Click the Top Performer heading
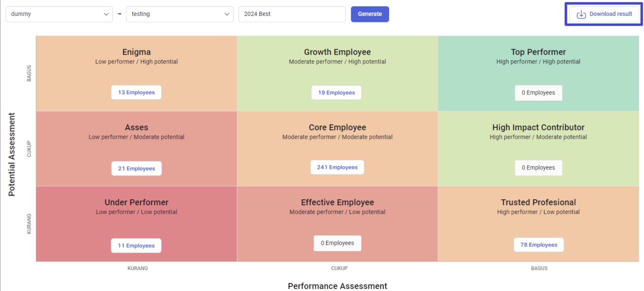The height and width of the screenshot is (291, 644). [538, 52]
